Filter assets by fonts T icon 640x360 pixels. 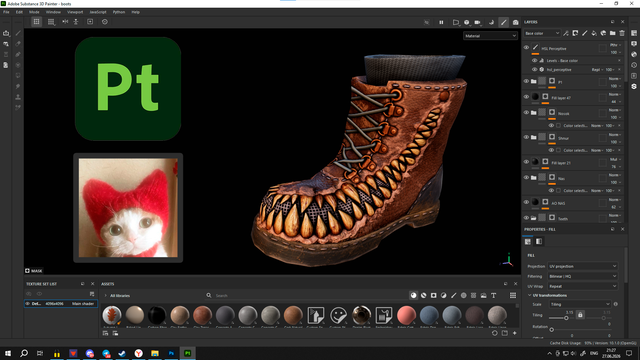493,296
